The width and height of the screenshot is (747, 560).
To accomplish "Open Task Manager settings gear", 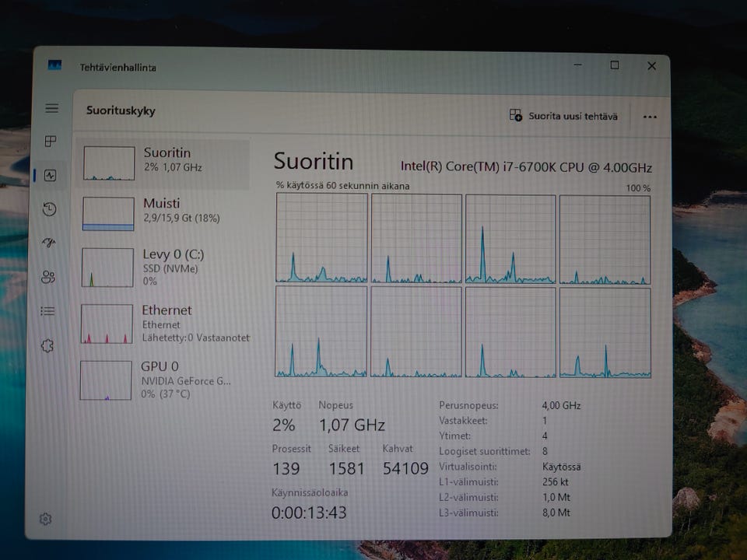I will pyautogui.click(x=45, y=519).
